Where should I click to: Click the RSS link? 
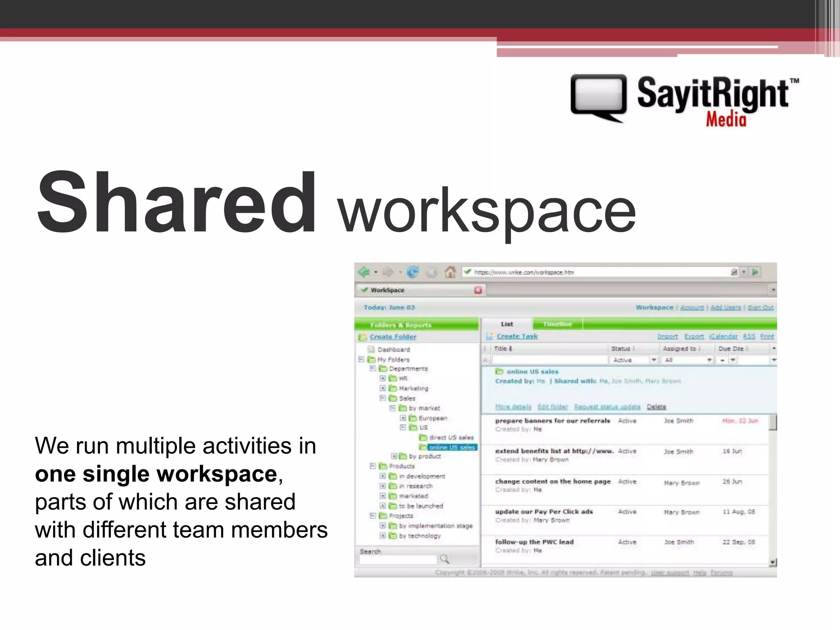749,336
